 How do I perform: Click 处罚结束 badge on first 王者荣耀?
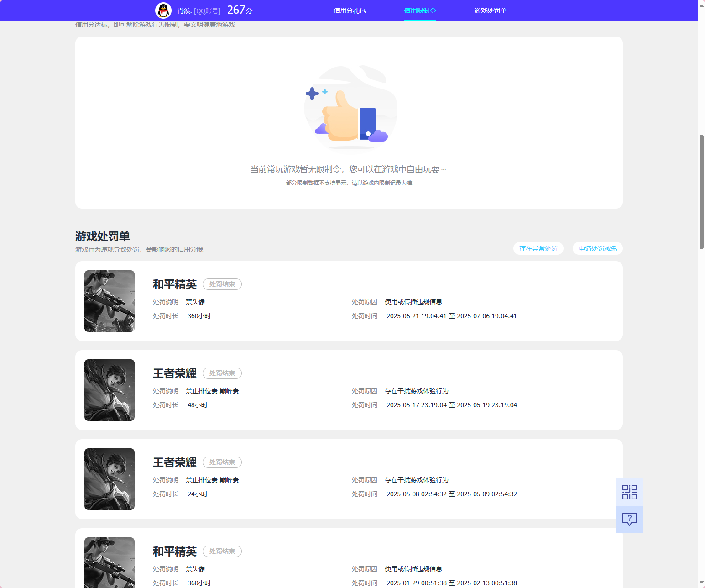[x=222, y=373]
